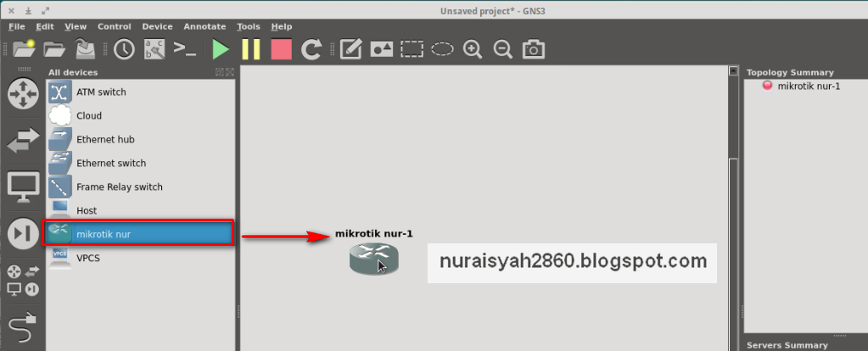Select Ethernet hub device
The width and height of the screenshot is (868, 351).
[140, 140]
